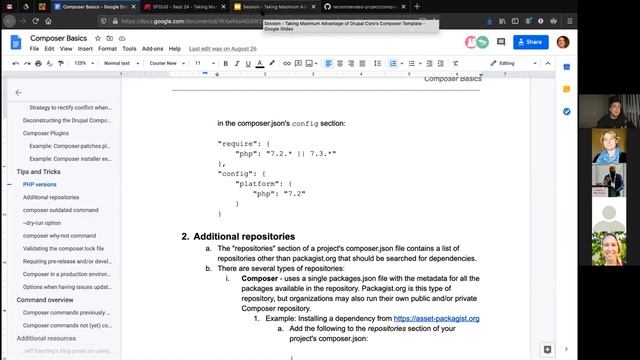Open the font size 11 dropdown

[204, 63]
